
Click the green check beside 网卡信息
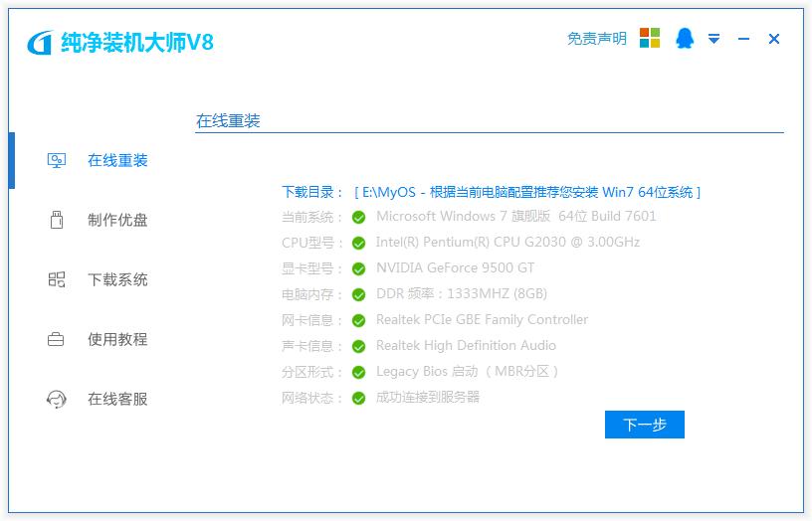pos(359,321)
